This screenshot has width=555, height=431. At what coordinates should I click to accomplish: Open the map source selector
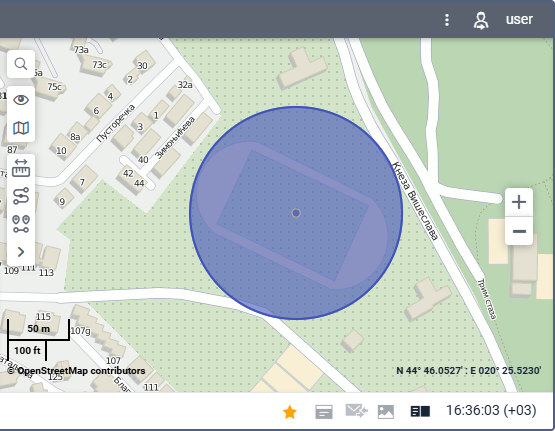click(x=21, y=128)
